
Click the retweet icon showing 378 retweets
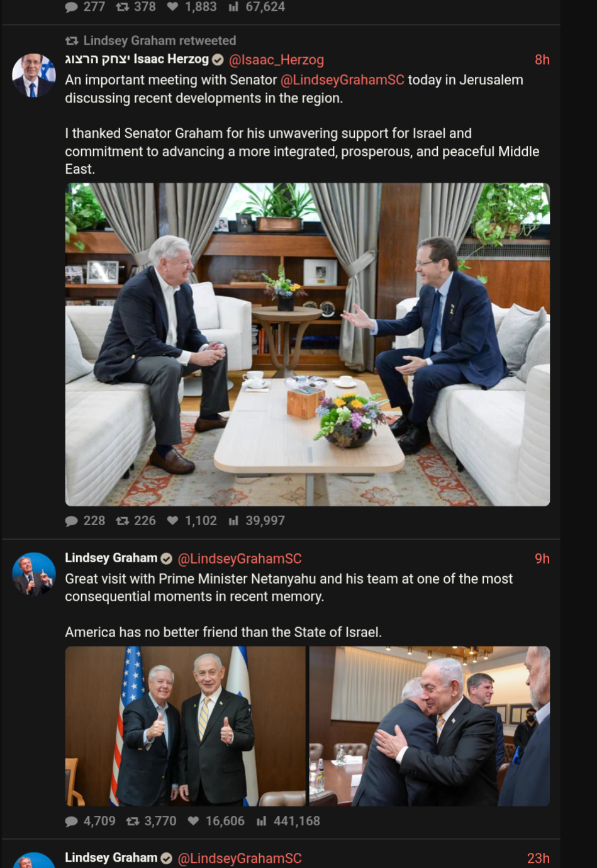(x=123, y=7)
